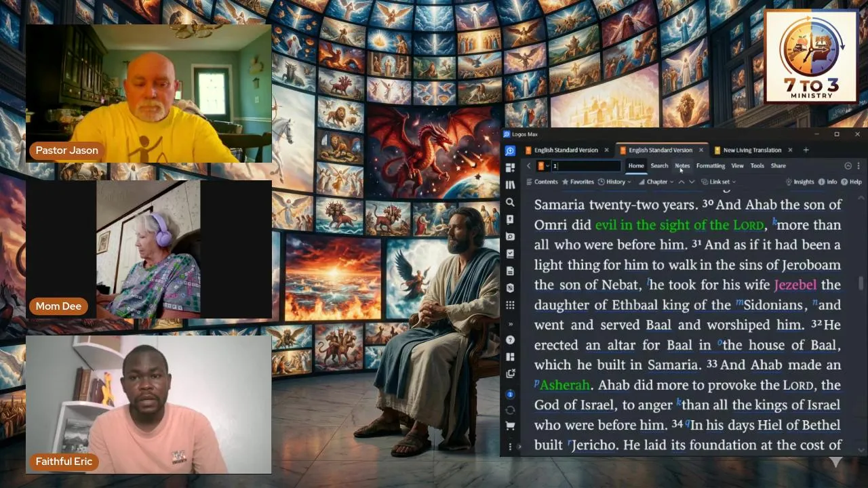Open the three-dot more menu in sidebar bottom
The width and height of the screenshot is (868, 488).
pyautogui.click(x=510, y=447)
